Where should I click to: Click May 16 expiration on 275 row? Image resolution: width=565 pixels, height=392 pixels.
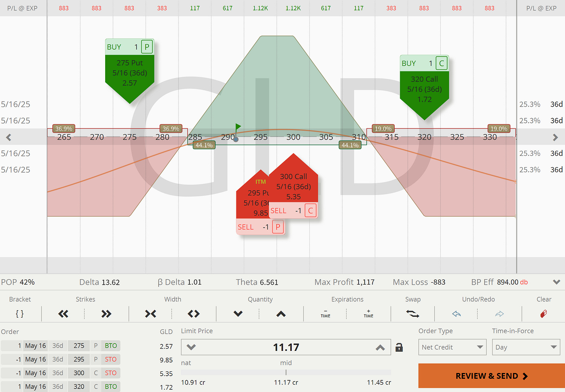pos(35,345)
